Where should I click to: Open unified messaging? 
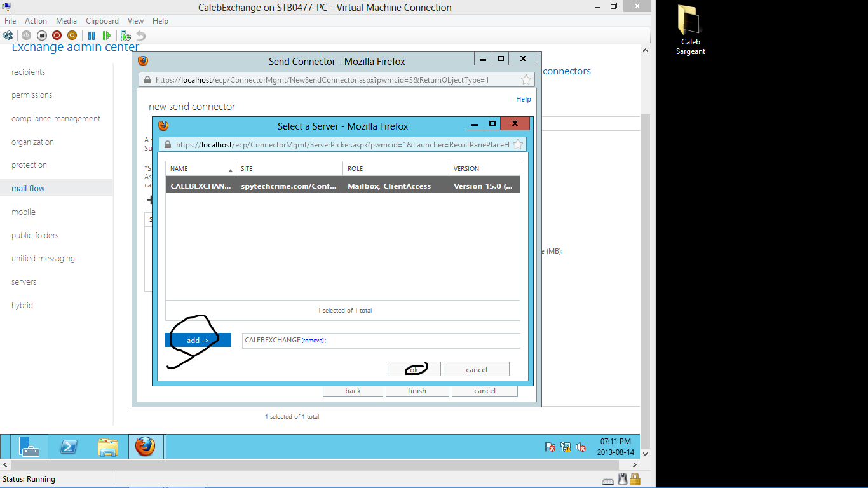[43, 259]
